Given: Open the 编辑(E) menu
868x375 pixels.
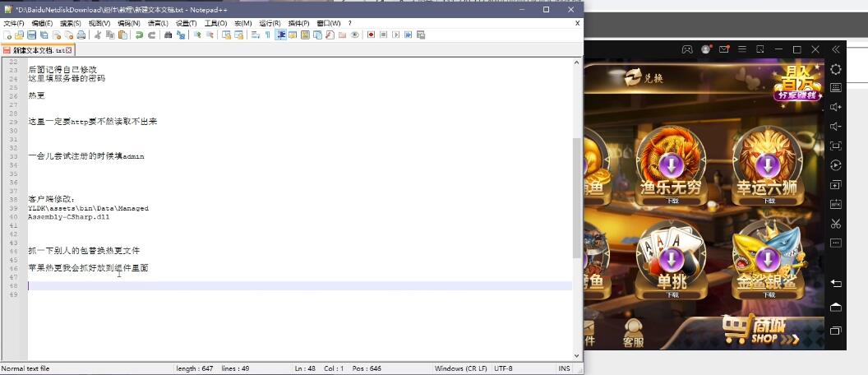Looking at the screenshot, I should coord(42,23).
